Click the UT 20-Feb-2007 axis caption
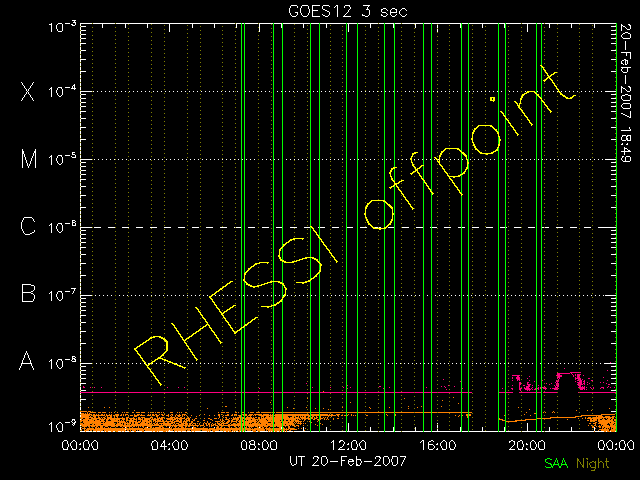This screenshot has height=480, width=640. pos(348,461)
